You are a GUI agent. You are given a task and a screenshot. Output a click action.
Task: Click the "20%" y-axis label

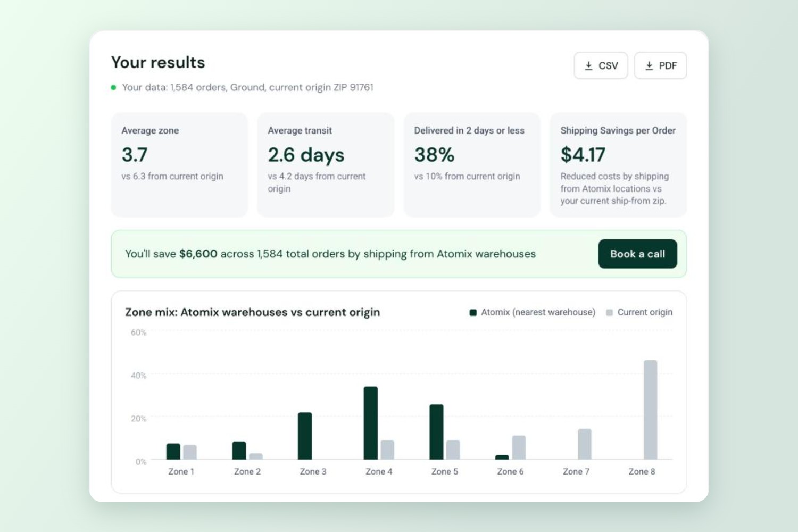point(138,419)
